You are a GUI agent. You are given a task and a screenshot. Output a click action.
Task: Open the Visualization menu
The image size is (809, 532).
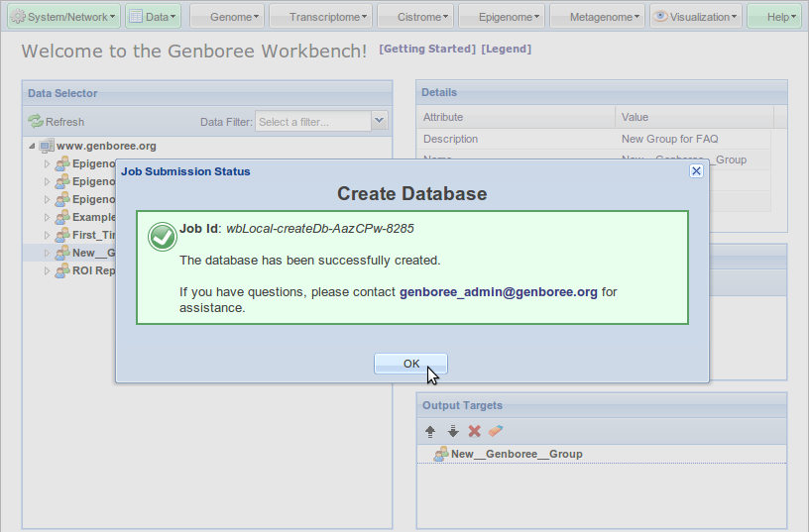pos(695,17)
